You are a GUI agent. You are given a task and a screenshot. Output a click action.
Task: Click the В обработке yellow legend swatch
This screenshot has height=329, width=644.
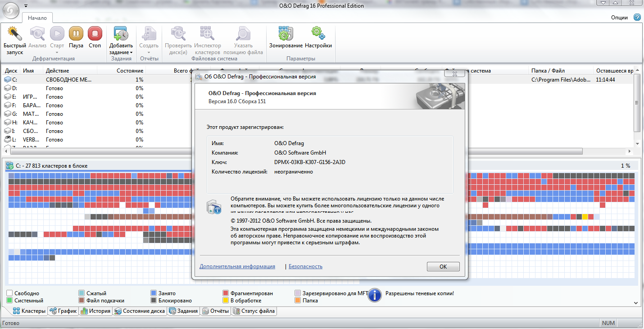click(x=225, y=301)
